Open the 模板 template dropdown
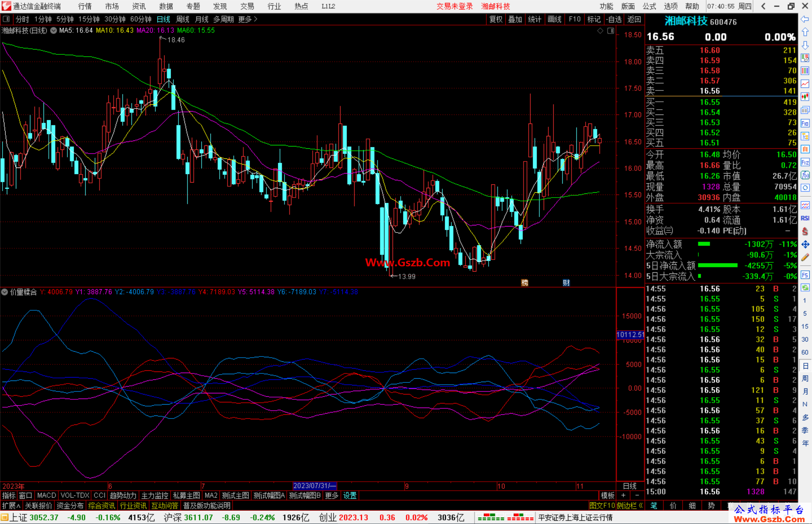The image size is (812, 524). 607,495
